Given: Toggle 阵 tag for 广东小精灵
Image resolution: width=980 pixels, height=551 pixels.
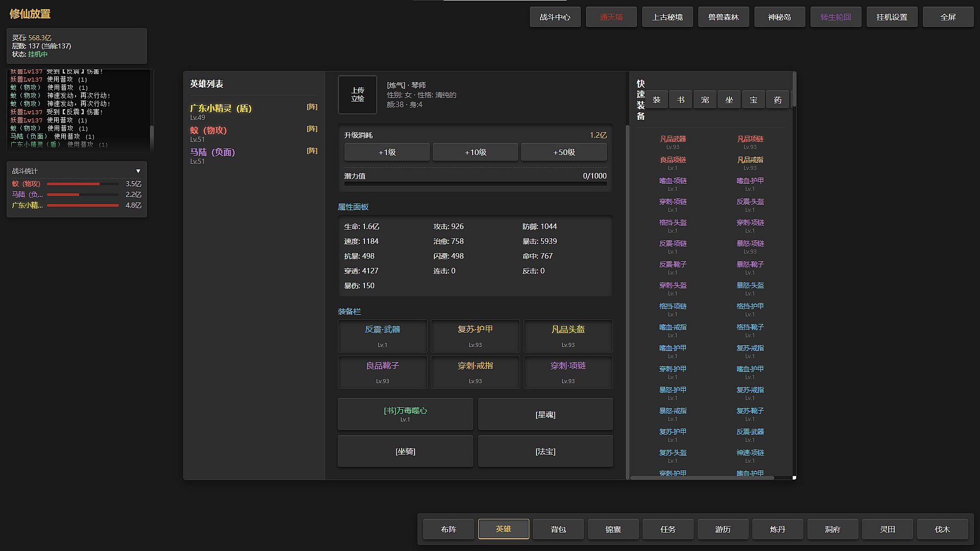Looking at the screenshot, I should [312, 107].
